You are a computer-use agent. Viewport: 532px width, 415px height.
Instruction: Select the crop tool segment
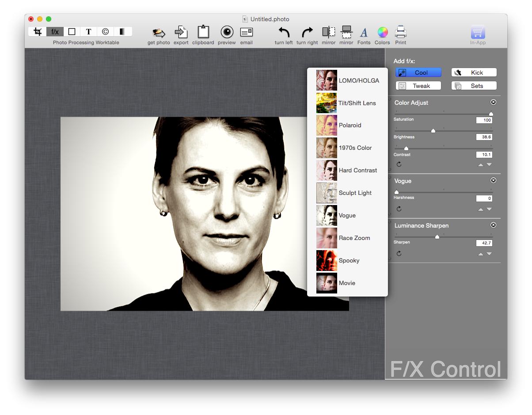coord(38,32)
